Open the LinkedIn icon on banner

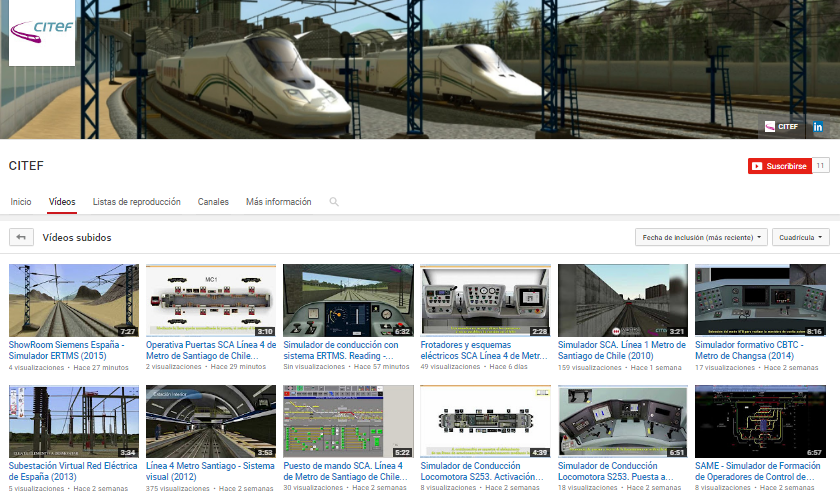click(x=817, y=127)
